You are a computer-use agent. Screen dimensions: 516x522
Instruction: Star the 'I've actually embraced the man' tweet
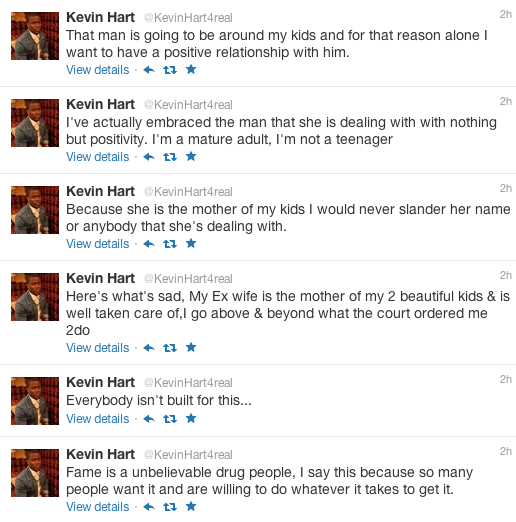pyautogui.click(x=191, y=156)
